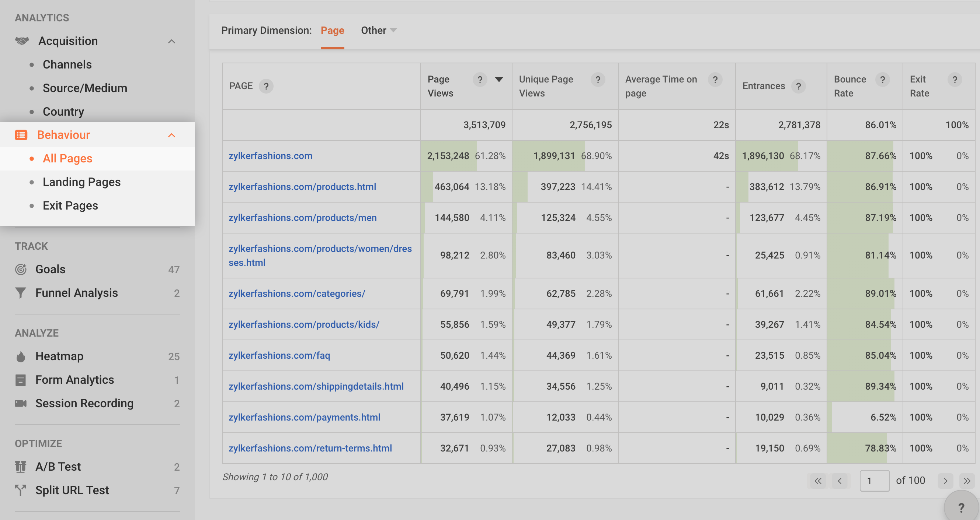980x520 pixels.
Task: Click the page number input field
Action: coord(874,481)
